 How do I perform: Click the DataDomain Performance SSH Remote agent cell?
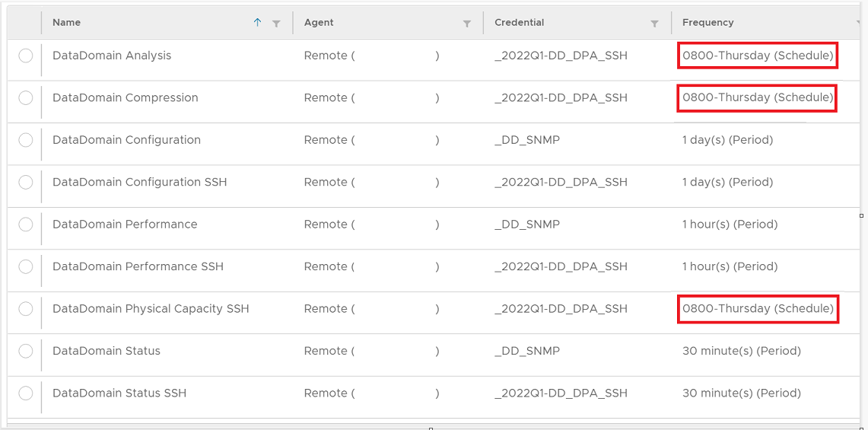click(371, 266)
